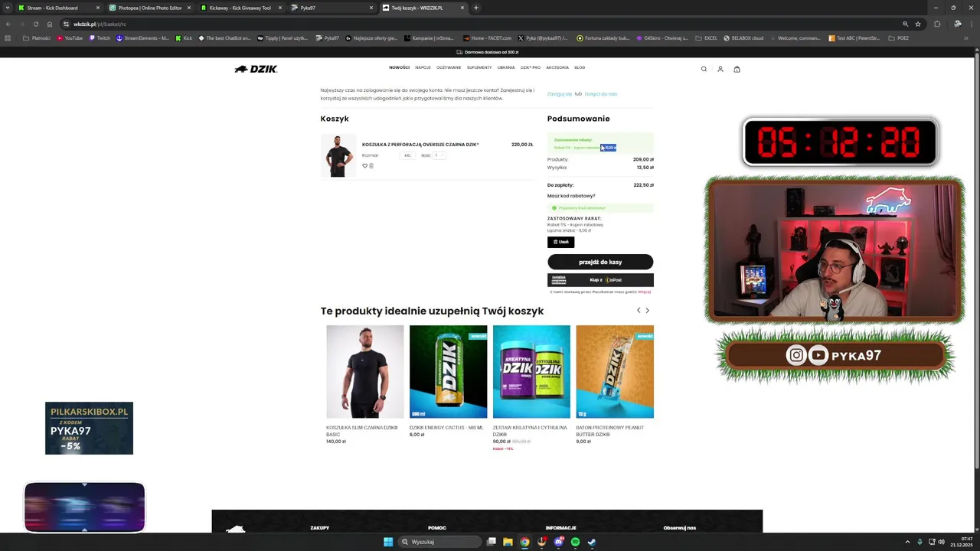Screen dimensions: 980x551
Task: Open the DZIK PRO menu item
Action: (x=531, y=67)
